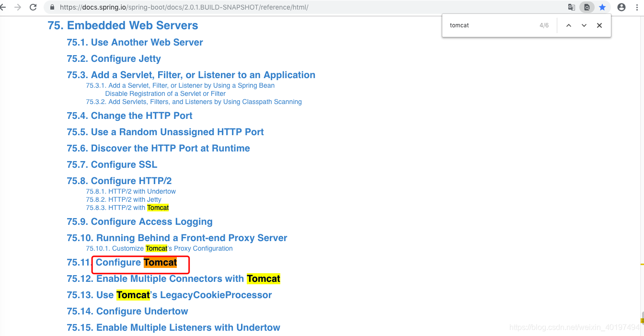Viewport: 644px width, 336px height.
Task: Open 75.8.2. HTTP/2 with Jetty
Action: (124, 199)
